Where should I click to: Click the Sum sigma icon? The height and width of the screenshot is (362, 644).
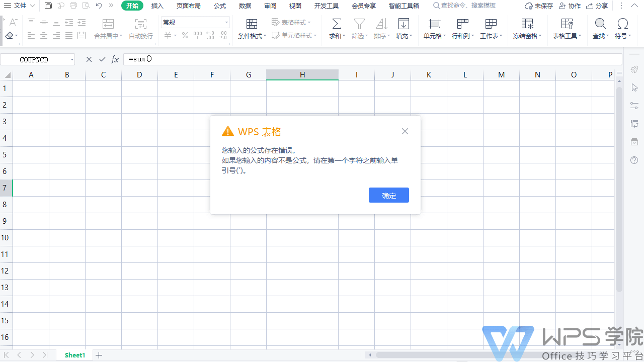[x=337, y=24]
